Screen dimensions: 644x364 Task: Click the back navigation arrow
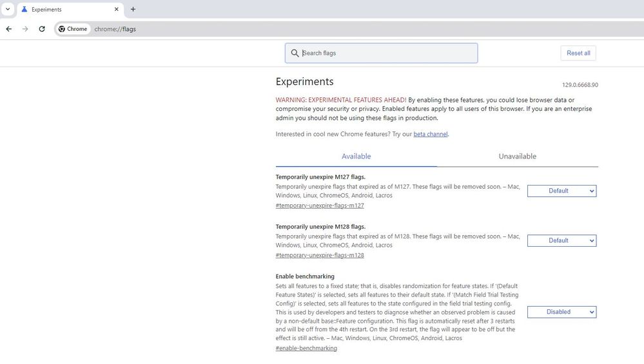point(9,29)
